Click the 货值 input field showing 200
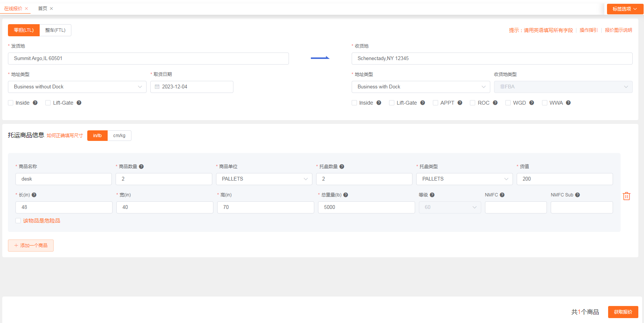644x323 pixels. point(564,179)
